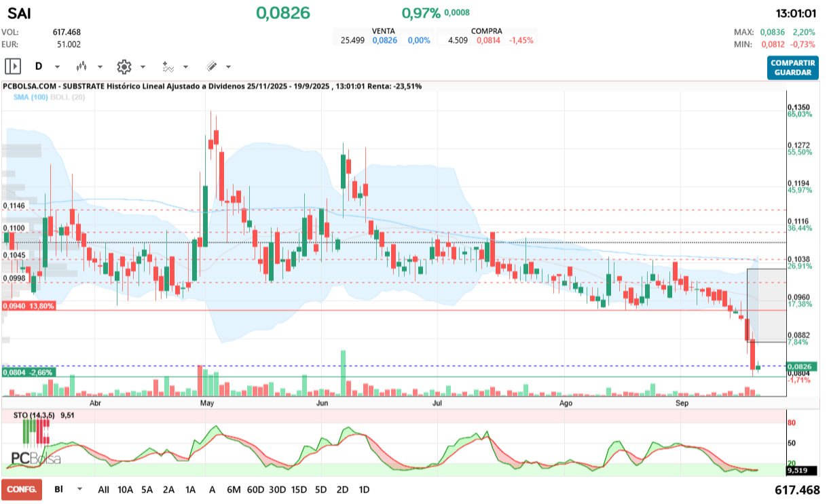Open the BI dropdown at bottom
The height and width of the screenshot is (504, 829).
80,489
